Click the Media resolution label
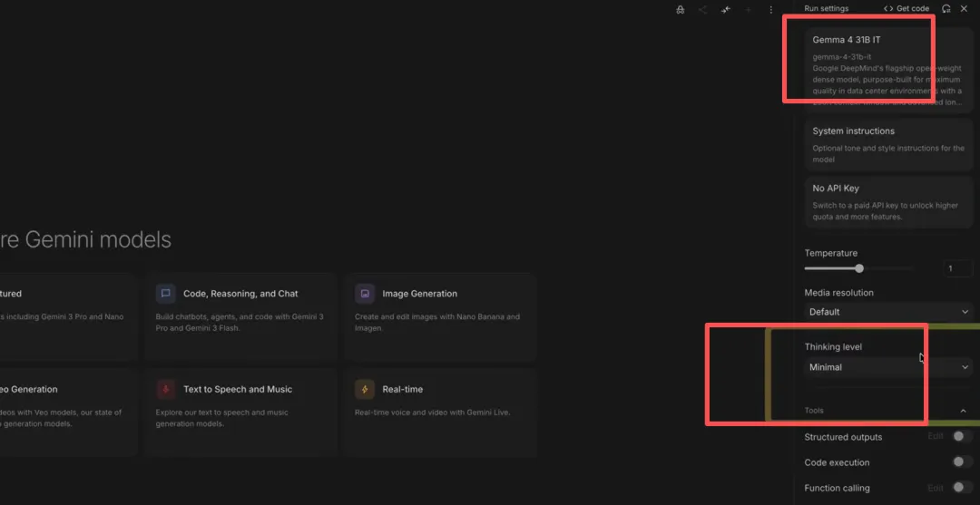The height and width of the screenshot is (505, 980). (838, 292)
